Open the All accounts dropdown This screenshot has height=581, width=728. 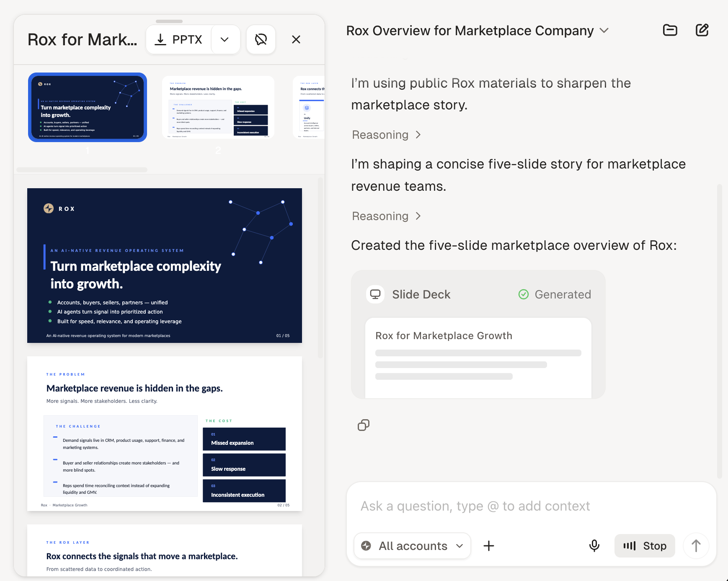point(413,546)
